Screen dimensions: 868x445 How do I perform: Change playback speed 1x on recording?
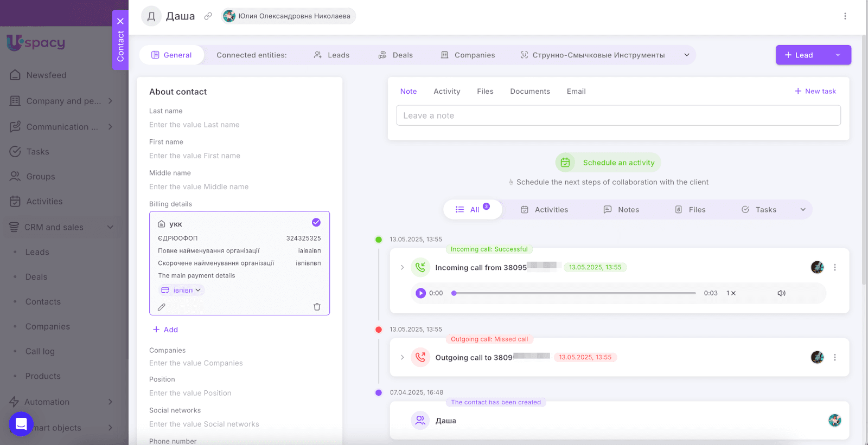[731, 293]
